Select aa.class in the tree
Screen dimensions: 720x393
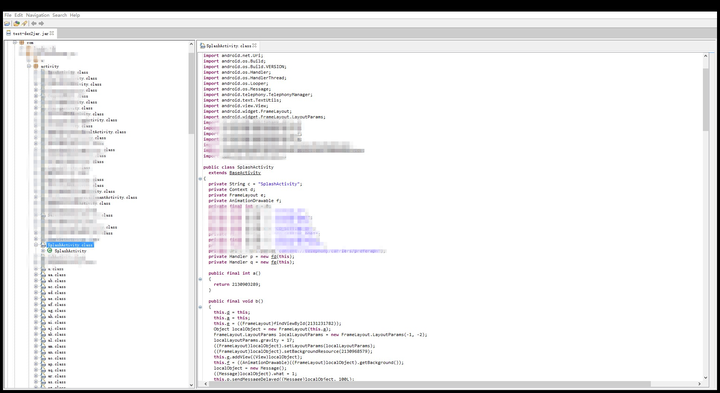(x=56, y=275)
